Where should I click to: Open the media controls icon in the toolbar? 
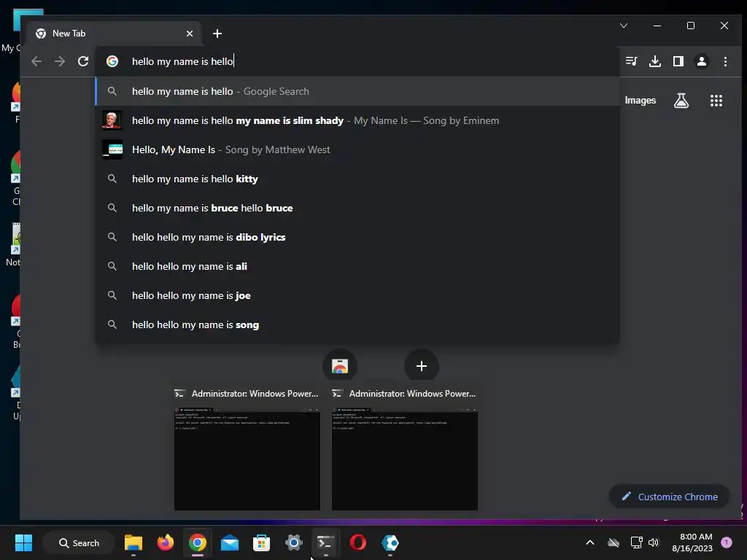tap(631, 61)
